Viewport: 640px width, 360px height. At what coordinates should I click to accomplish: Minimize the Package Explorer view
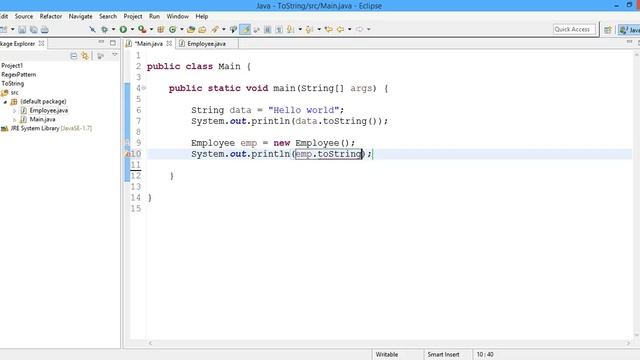(101, 42)
